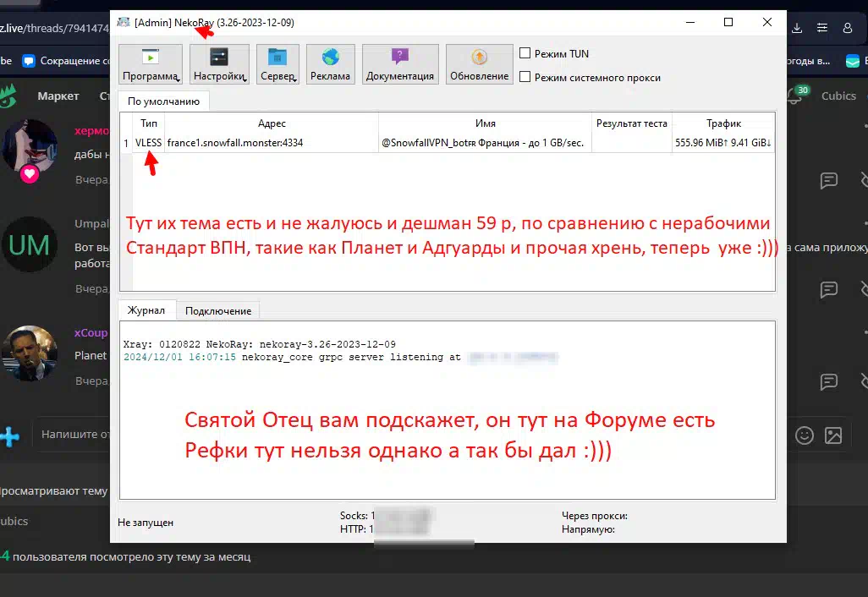The height and width of the screenshot is (597, 868).
Task: Sort by the Результат теста column header
Action: coord(632,123)
